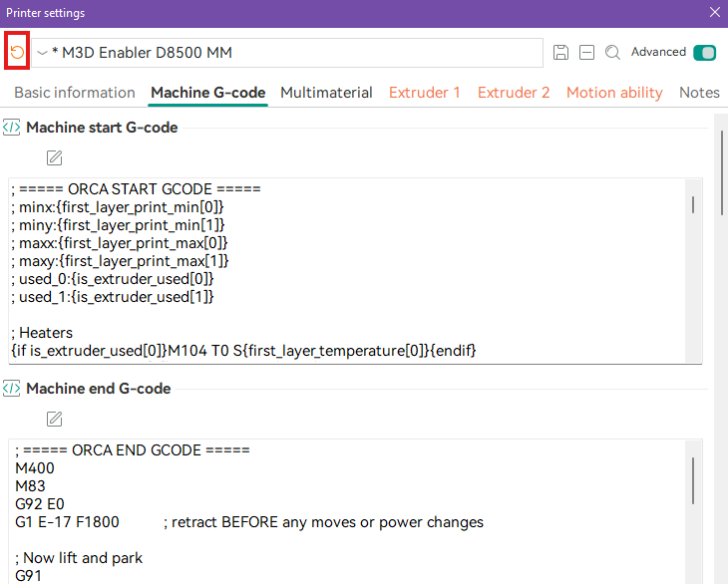
Task: Open settings search magnifier icon
Action: (x=613, y=53)
